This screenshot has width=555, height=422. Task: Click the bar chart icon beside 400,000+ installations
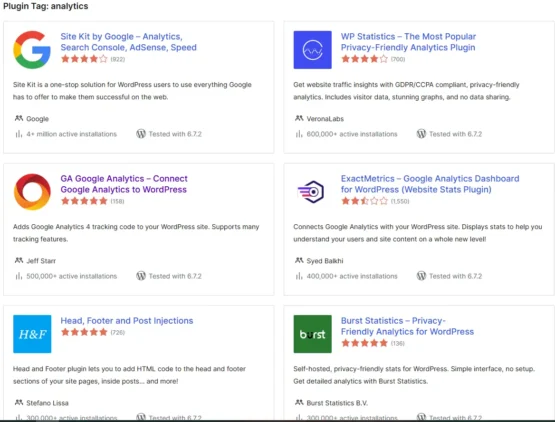299,276
